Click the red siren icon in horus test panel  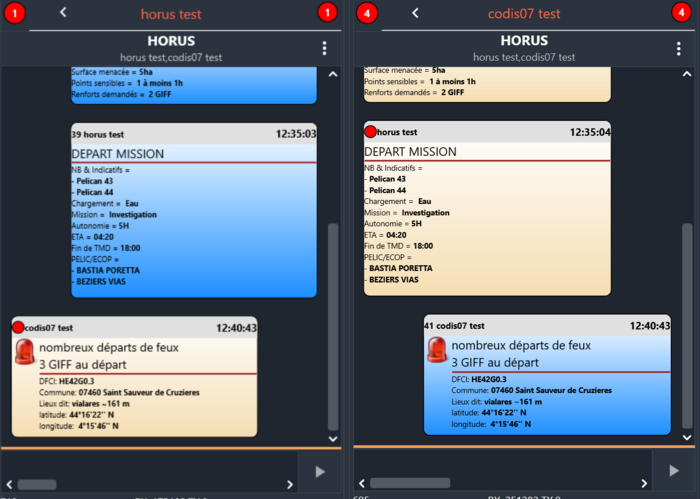(23, 350)
